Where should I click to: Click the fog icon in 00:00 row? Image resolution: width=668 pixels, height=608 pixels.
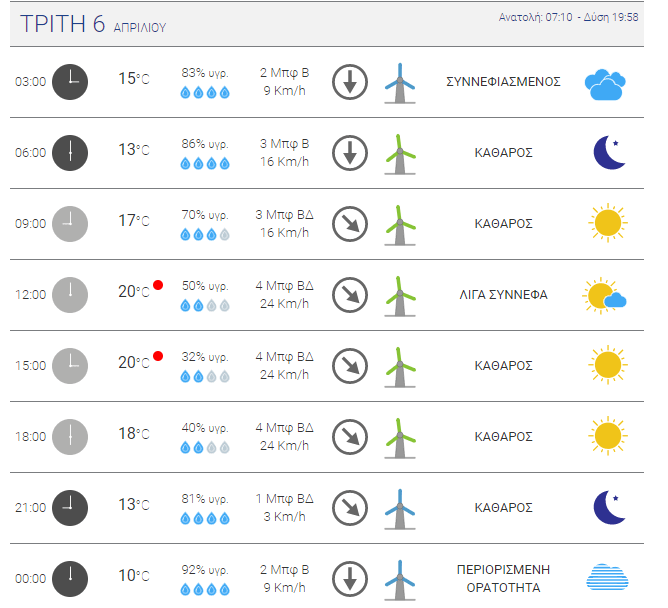pyautogui.click(x=608, y=577)
